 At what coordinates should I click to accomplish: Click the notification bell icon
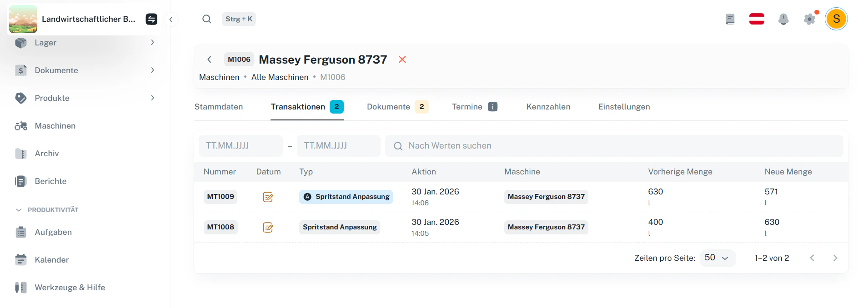click(783, 19)
